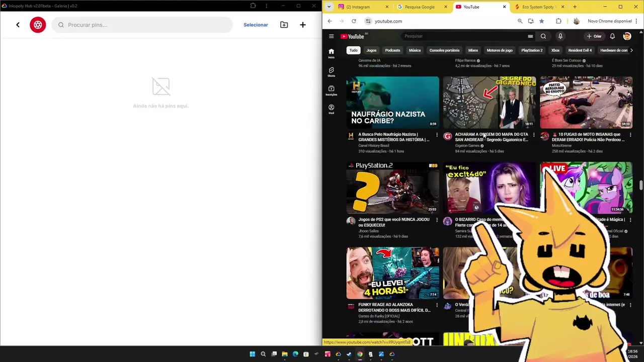Screen dimensions: 644x362
Task: Click the YouTube Pesquisar search box
Action: pos(464,36)
